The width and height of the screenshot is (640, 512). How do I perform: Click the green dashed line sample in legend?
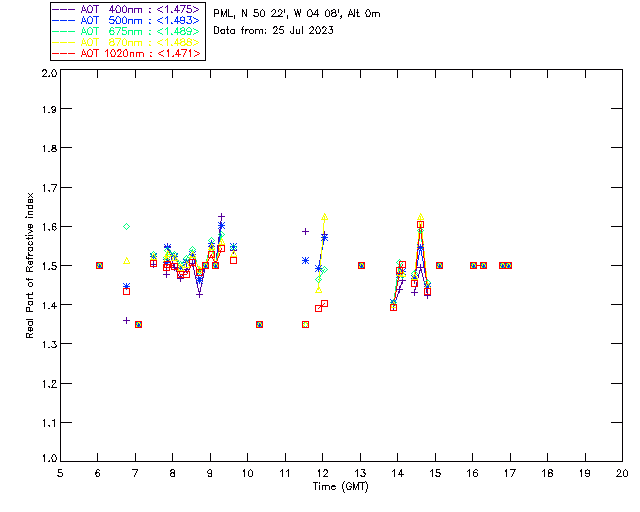(64, 31)
